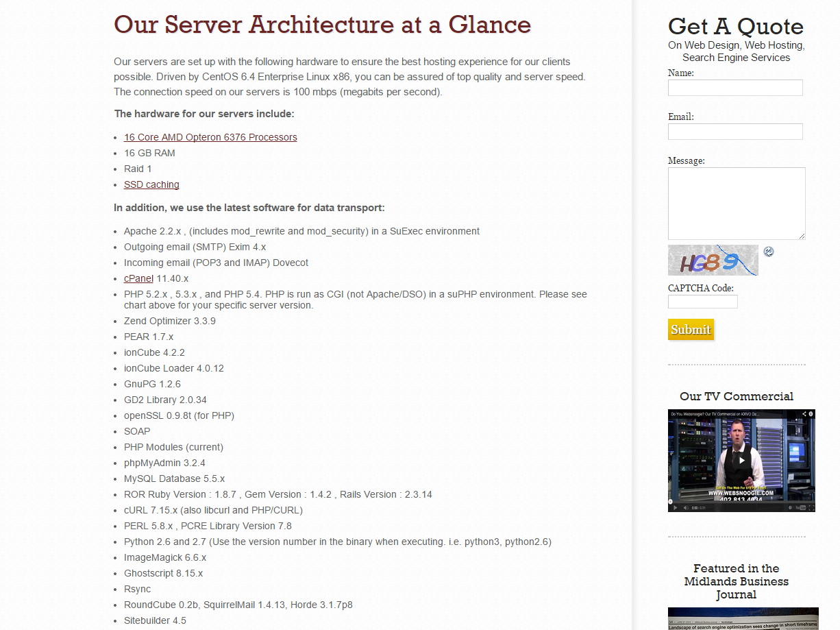Click the YouTube logo in video player
The width and height of the screenshot is (840, 630).
point(800,508)
